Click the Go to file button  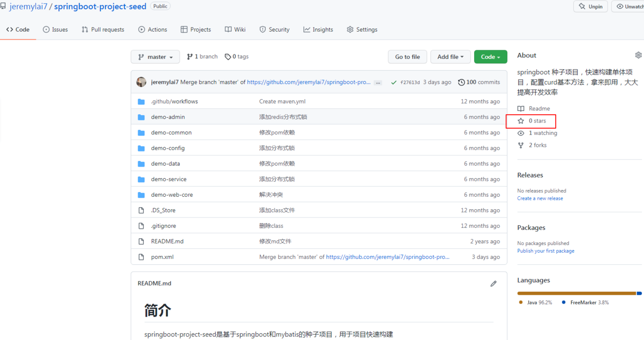point(408,57)
